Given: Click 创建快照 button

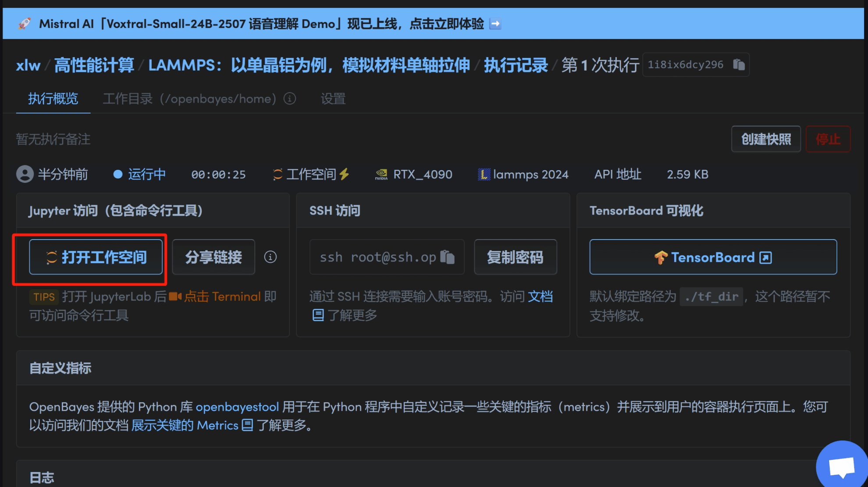Looking at the screenshot, I should (x=766, y=139).
